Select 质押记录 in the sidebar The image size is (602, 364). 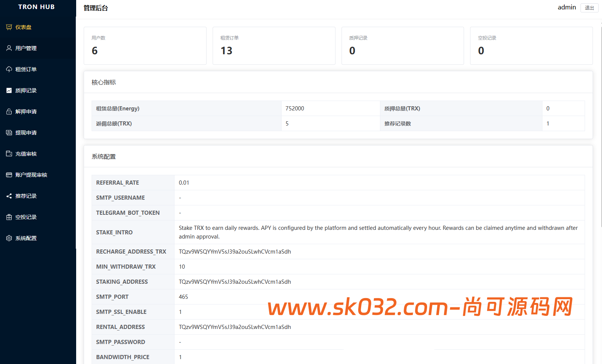(x=38, y=90)
